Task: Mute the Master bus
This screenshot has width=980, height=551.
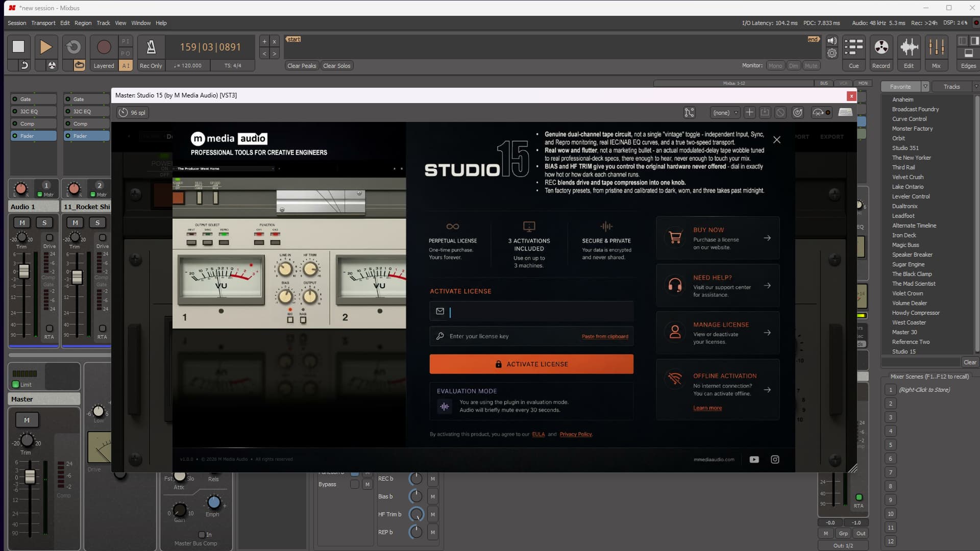Action: [x=27, y=420]
